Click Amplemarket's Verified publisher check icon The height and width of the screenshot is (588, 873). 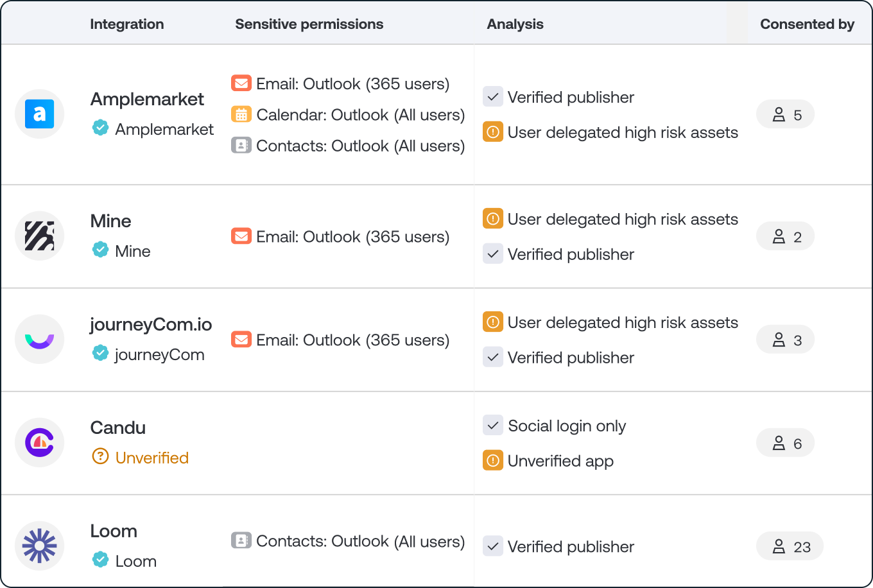[x=493, y=97]
